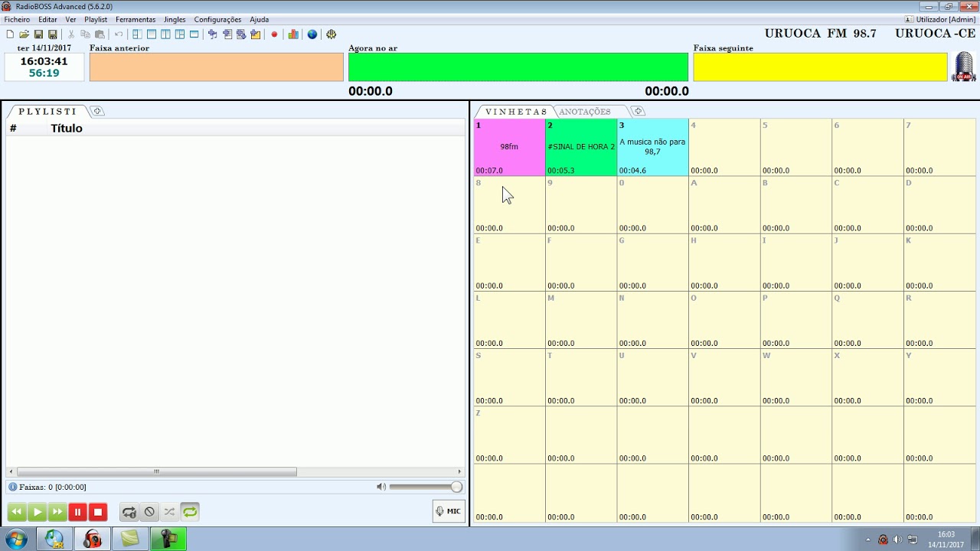Click the red record dot icon

(x=274, y=34)
